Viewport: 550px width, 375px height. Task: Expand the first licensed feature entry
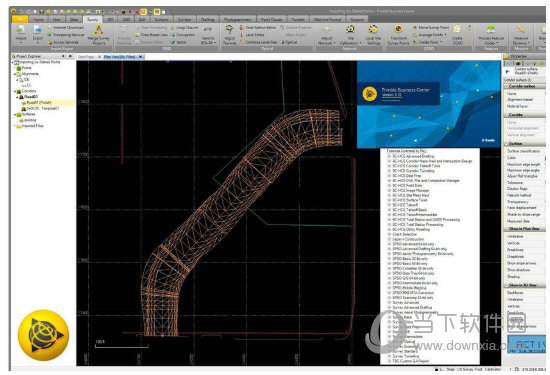pos(389,156)
